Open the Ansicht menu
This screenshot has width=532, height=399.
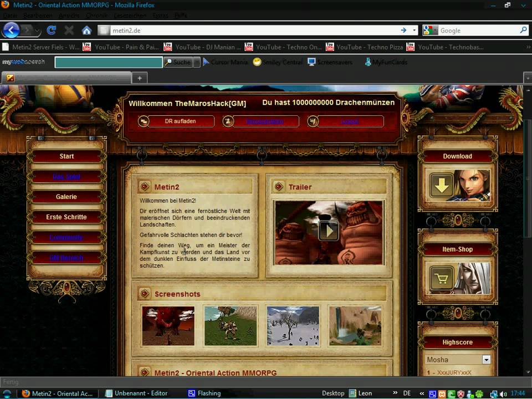(x=69, y=16)
